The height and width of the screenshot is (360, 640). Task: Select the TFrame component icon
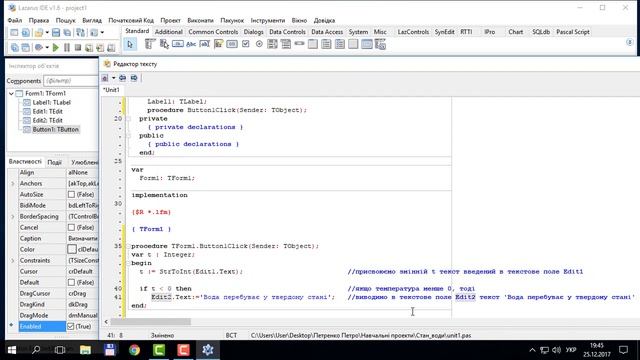tap(367, 44)
